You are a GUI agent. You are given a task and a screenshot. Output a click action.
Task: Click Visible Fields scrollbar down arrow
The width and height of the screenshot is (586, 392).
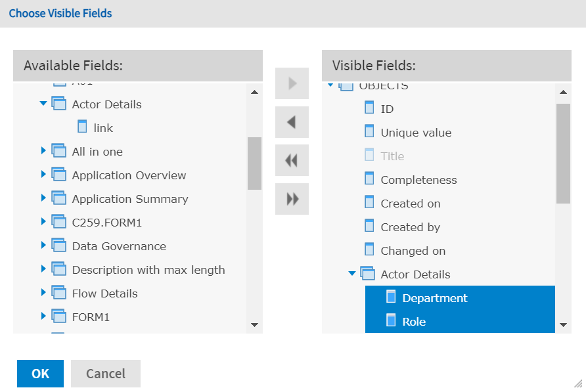tap(563, 325)
